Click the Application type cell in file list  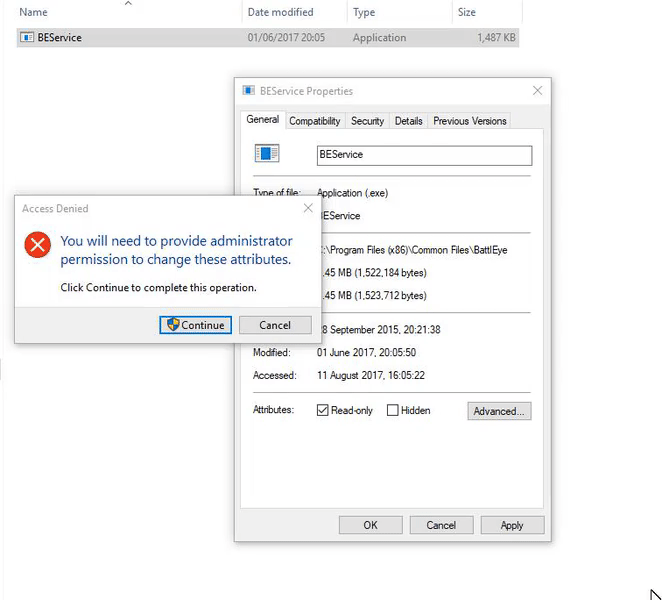click(x=379, y=37)
